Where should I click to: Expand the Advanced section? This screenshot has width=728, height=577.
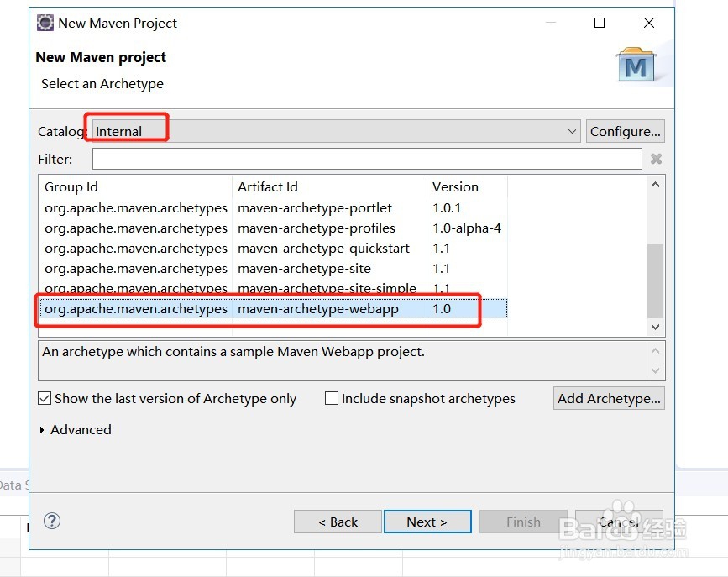(x=43, y=430)
